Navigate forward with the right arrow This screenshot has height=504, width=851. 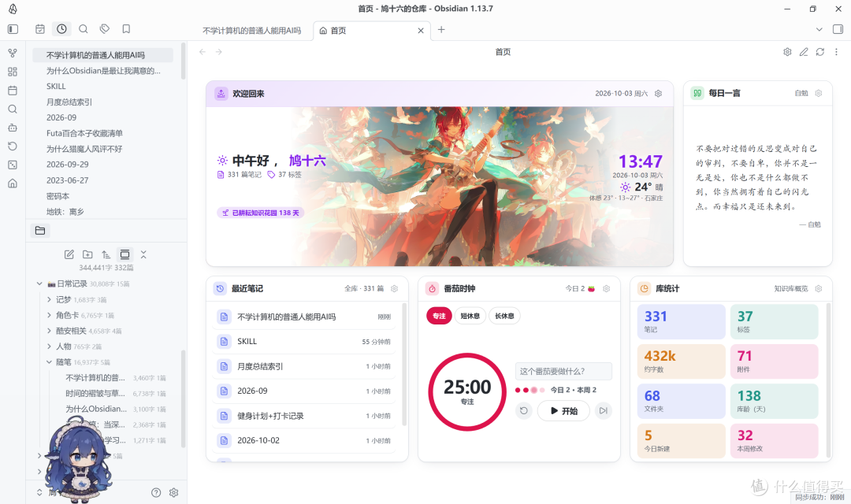point(219,52)
